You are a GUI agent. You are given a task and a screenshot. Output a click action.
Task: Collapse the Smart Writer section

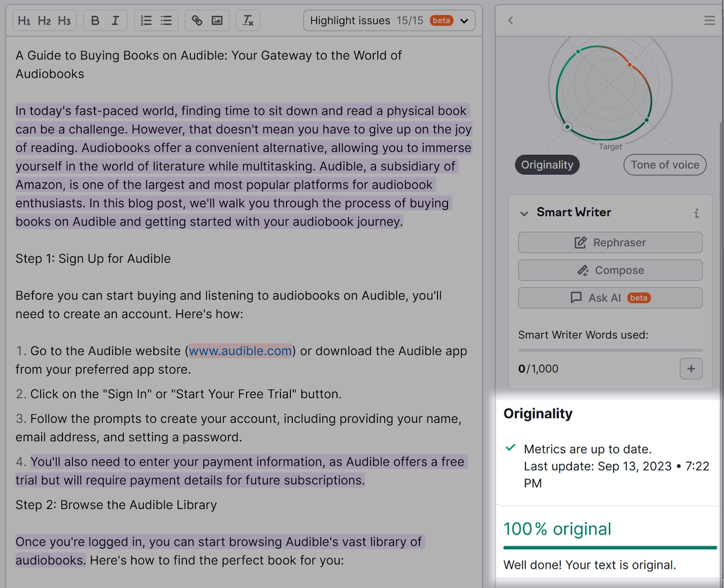524,213
